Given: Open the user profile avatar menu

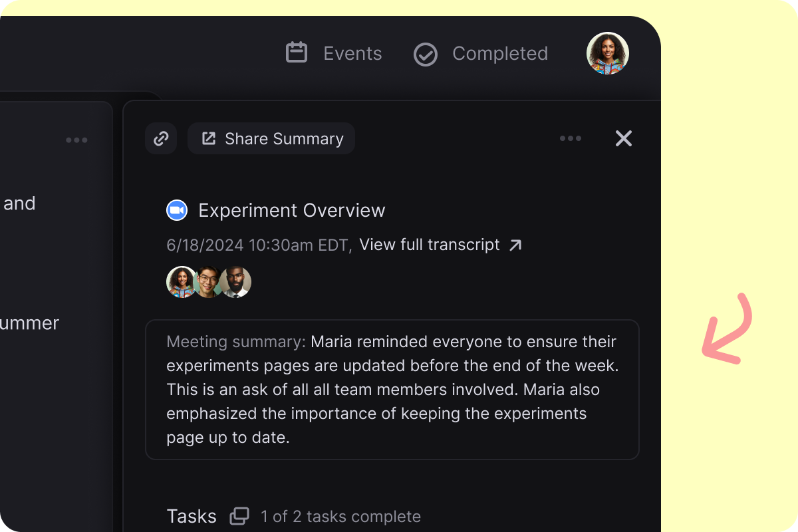Looking at the screenshot, I should (608, 53).
